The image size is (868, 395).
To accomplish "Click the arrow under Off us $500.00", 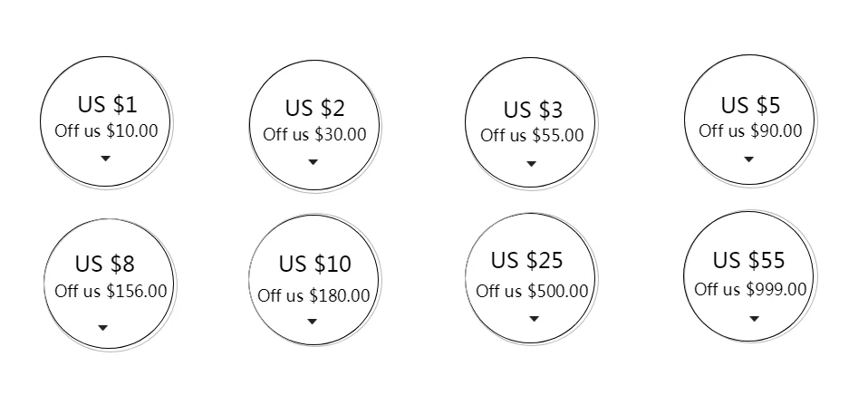I will coord(534,319).
